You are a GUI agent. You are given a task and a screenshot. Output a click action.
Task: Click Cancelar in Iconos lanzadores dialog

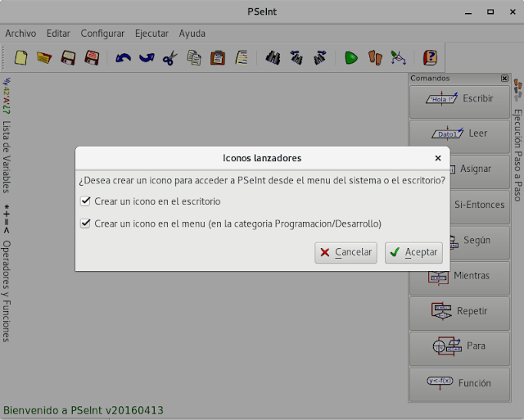pos(346,253)
